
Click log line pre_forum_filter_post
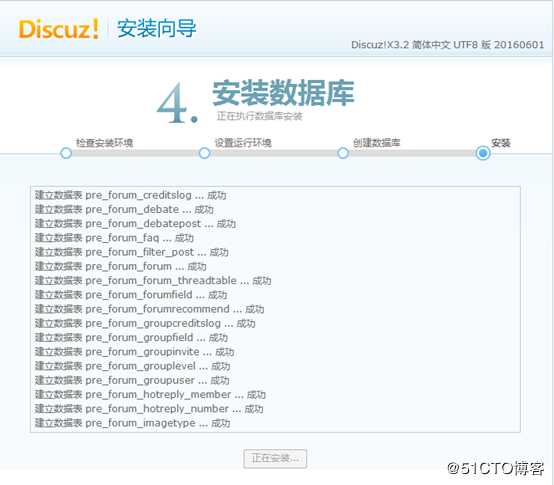click(x=131, y=252)
